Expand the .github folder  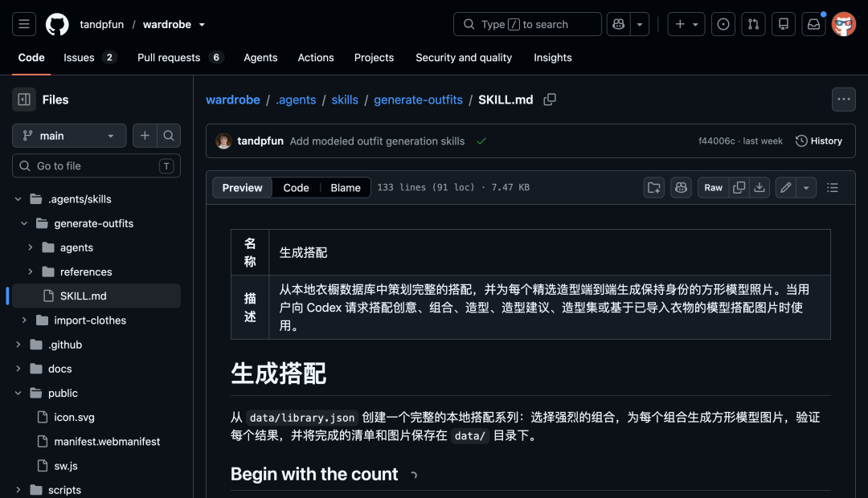click(18, 345)
